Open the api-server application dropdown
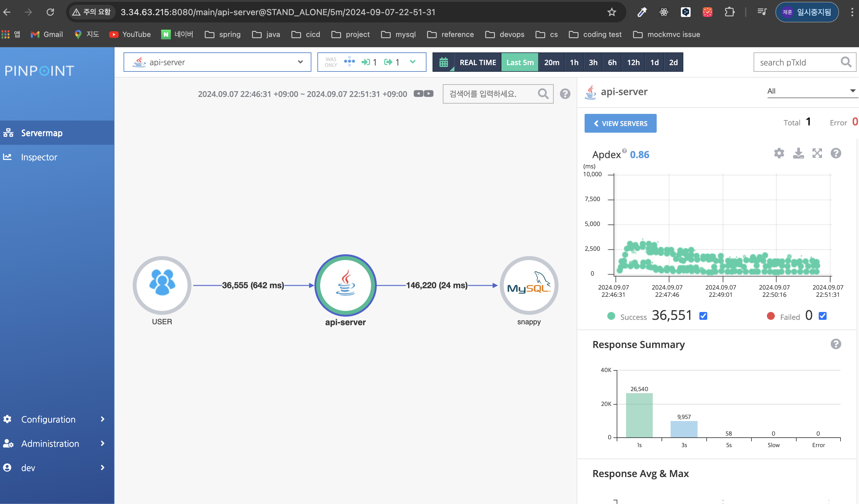859x504 pixels. (x=217, y=62)
